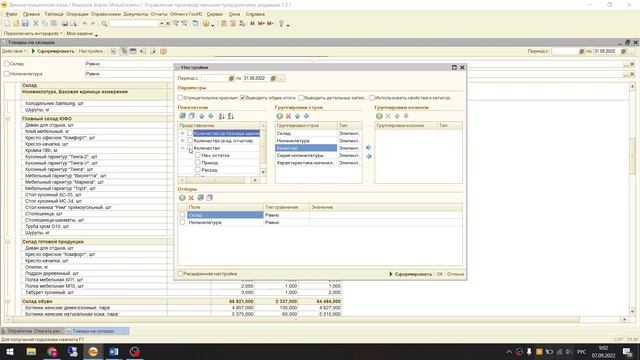
Task: Click Сформировать button in settings dialog
Action: (410, 274)
